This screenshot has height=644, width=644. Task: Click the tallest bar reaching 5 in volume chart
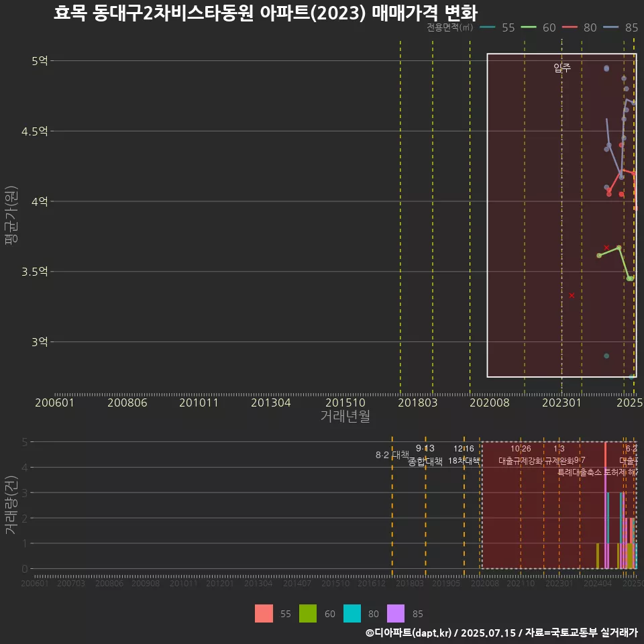pos(605,505)
